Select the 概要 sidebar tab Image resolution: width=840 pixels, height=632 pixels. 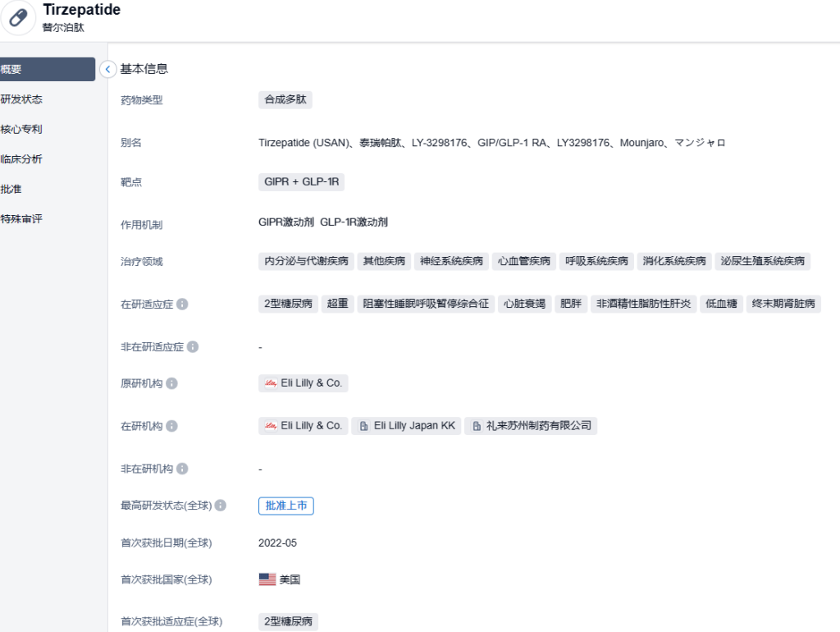46,70
